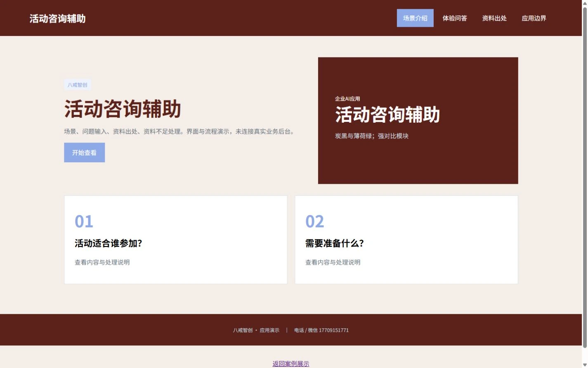The width and height of the screenshot is (588, 368).
Task: Click the number 02 on the second card
Action: pos(314,221)
